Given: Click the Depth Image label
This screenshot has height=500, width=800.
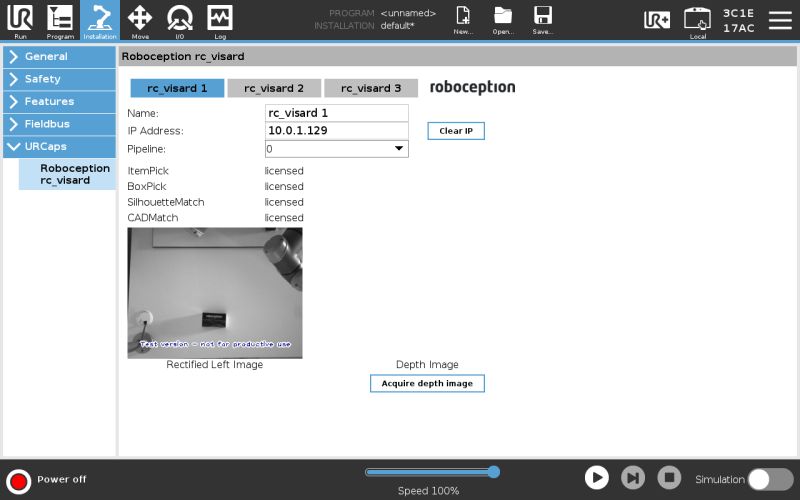Looking at the screenshot, I should pos(427,365).
